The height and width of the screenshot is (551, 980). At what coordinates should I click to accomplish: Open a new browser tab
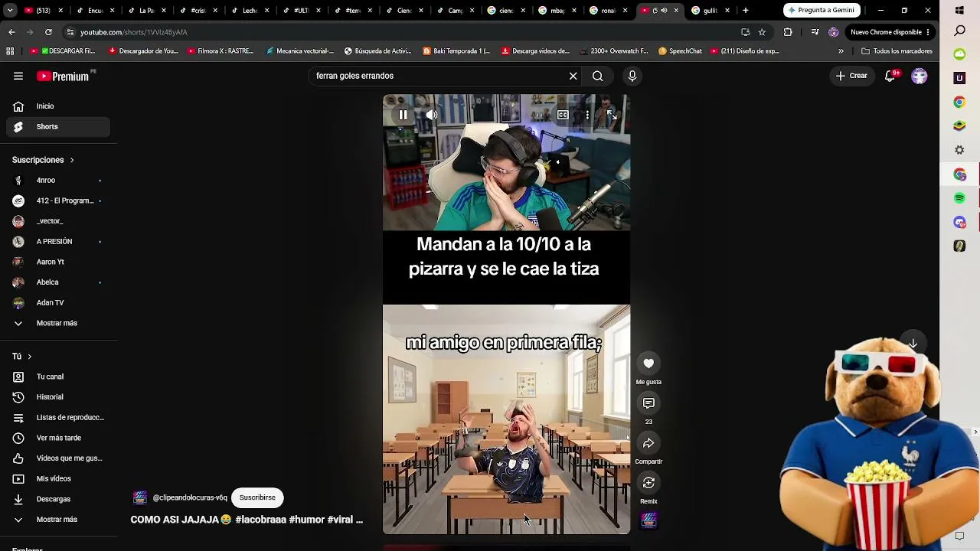(x=746, y=11)
